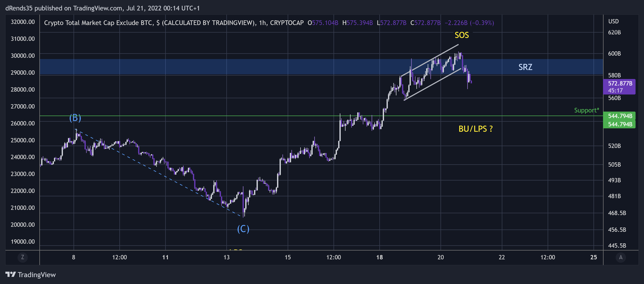The height and width of the screenshot is (284, 644).
Task: Click the BU/LPS ? annotation
Action: [x=476, y=129]
